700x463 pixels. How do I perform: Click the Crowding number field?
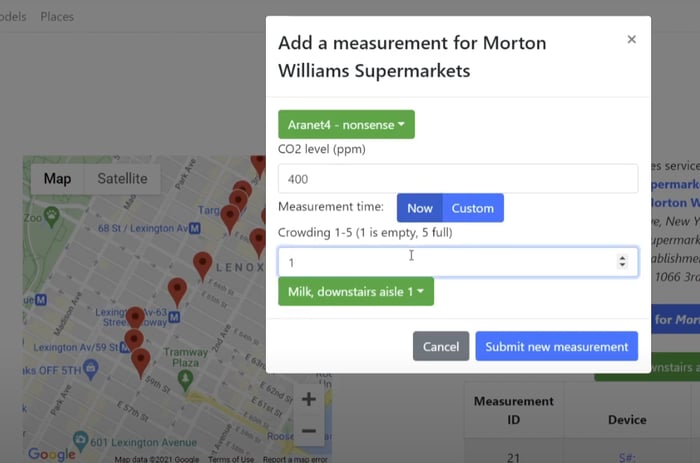458,262
